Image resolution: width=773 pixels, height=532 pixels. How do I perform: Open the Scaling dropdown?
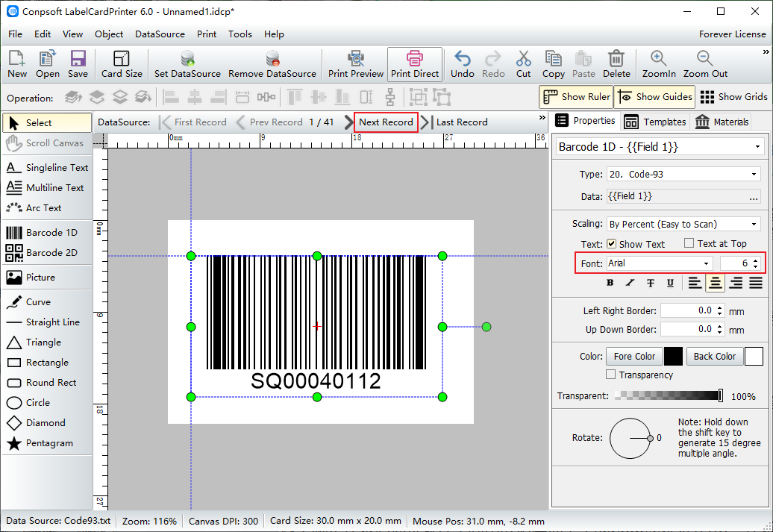point(683,225)
